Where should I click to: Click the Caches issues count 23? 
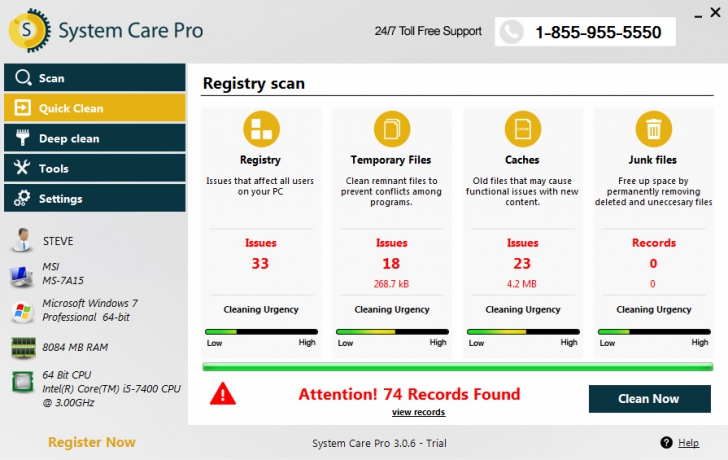[x=522, y=264]
